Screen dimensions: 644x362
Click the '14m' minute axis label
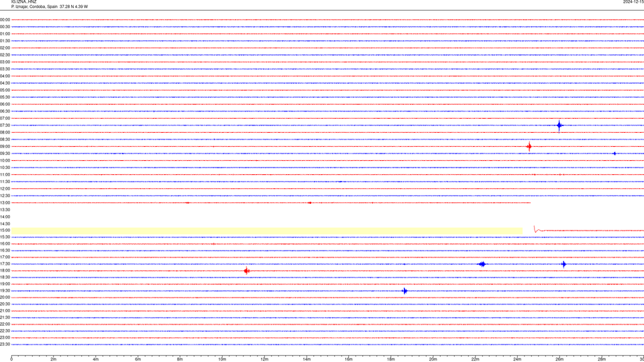307,359
